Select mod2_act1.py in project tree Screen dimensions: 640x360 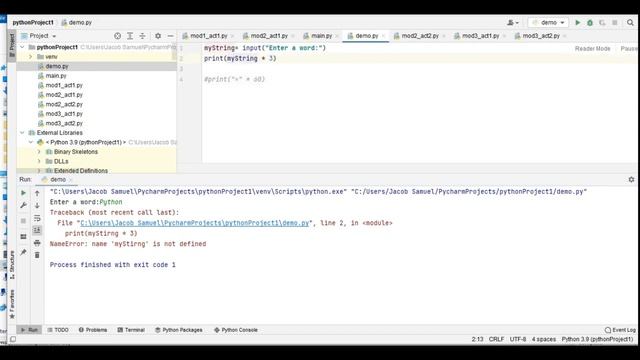point(64,95)
